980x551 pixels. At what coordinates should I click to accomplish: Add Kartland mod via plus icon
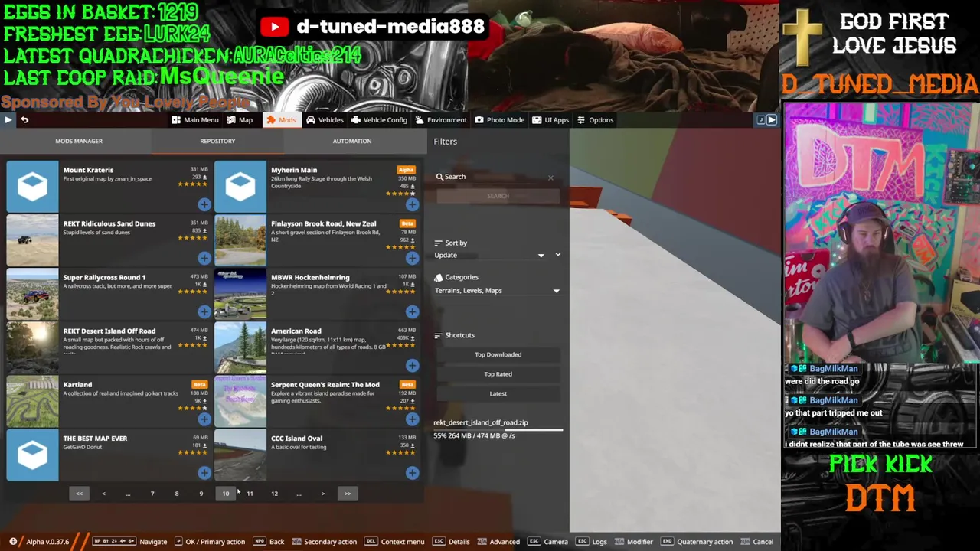pos(204,419)
